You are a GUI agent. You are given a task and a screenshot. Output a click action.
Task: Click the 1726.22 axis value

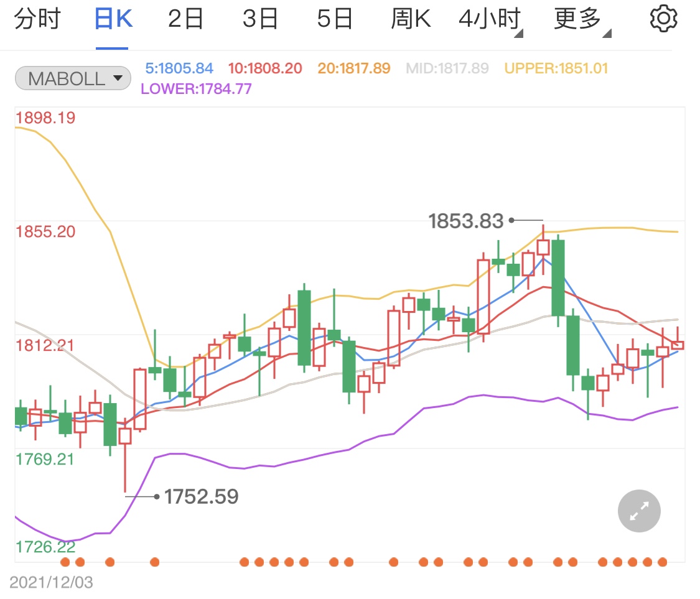point(45,547)
